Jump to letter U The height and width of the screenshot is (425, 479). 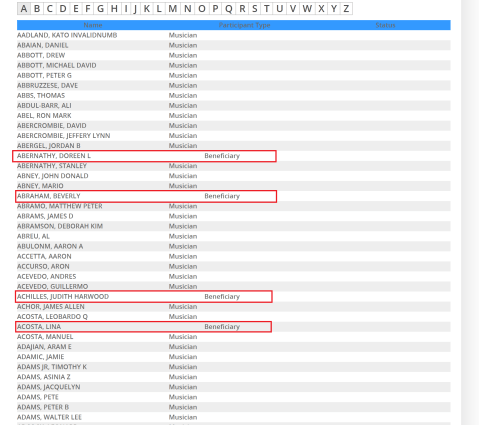280,9
